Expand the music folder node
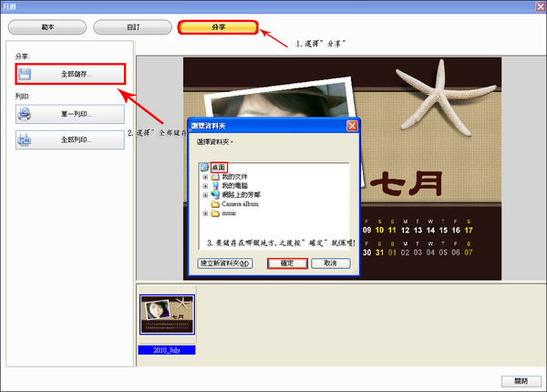This screenshot has width=547, height=392. 205,213
